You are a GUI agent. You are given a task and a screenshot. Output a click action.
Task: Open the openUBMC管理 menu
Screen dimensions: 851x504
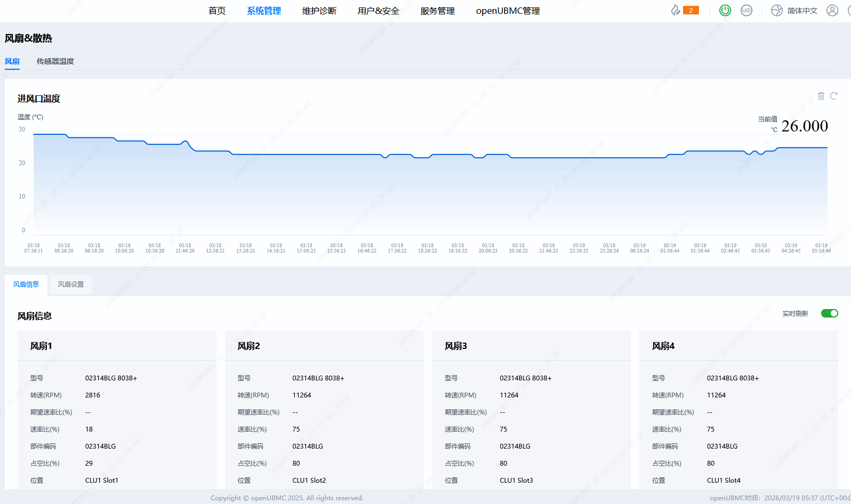click(x=508, y=11)
